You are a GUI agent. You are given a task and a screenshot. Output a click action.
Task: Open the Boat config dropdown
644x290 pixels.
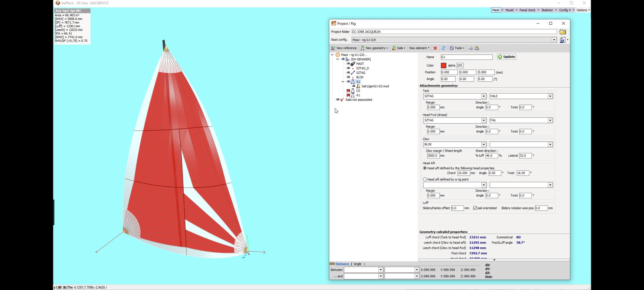[x=554, y=40]
